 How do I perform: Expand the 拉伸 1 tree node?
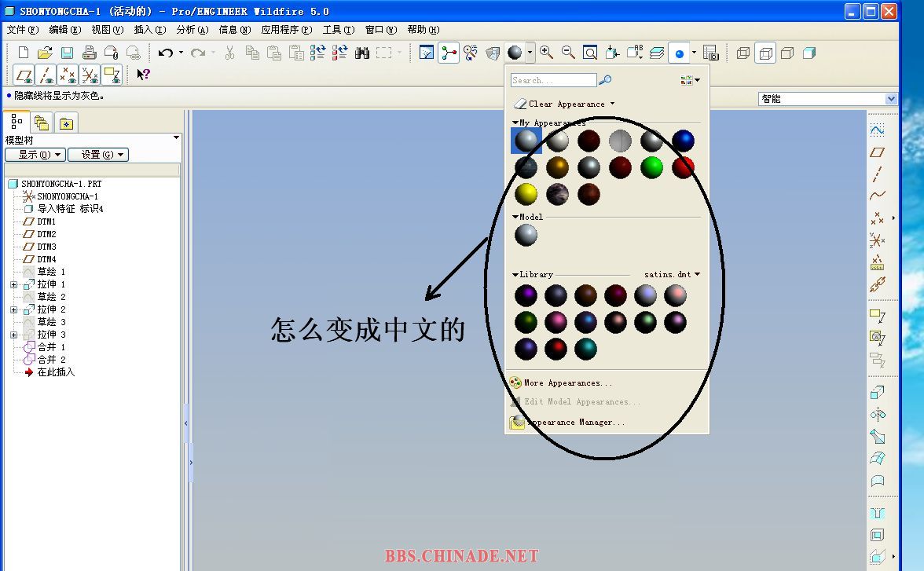(13, 284)
